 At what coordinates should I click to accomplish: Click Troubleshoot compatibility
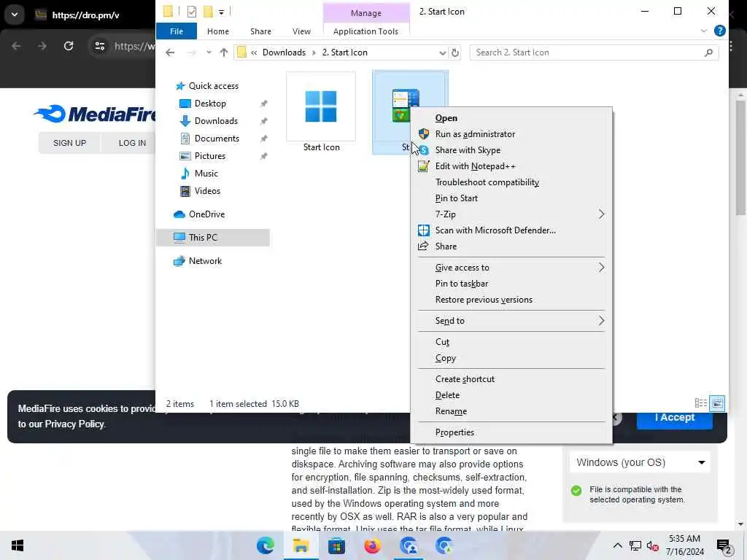[487, 182]
